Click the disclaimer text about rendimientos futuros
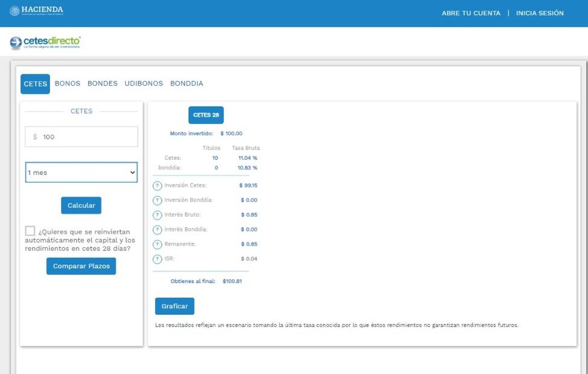 tap(337, 325)
